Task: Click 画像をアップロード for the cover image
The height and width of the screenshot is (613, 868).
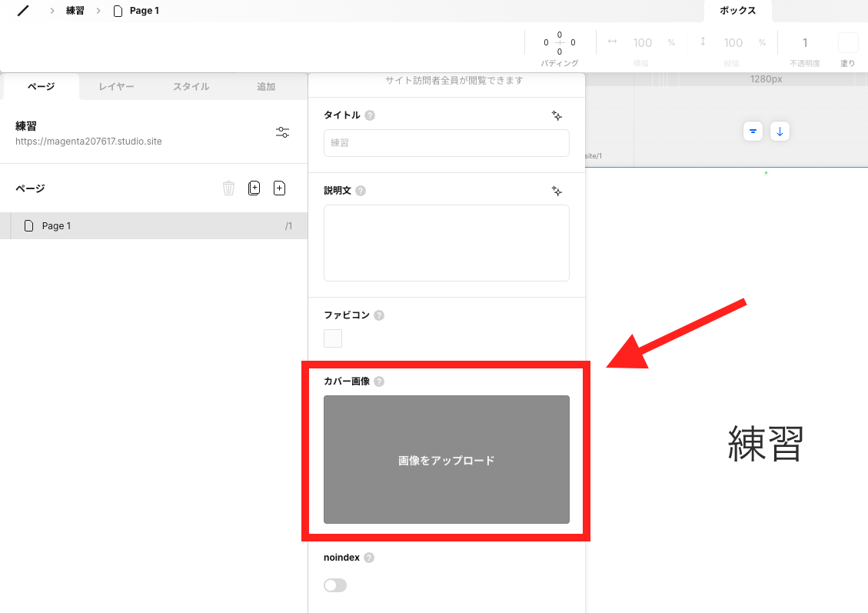Action: coord(446,459)
